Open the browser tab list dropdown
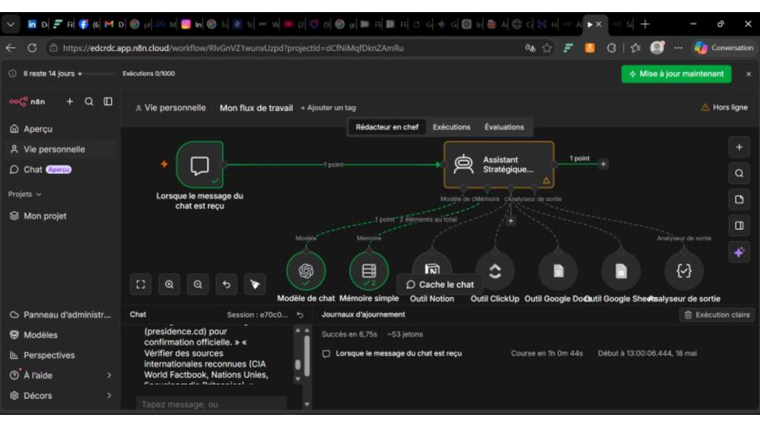The width and height of the screenshot is (760, 427). tap(11, 24)
